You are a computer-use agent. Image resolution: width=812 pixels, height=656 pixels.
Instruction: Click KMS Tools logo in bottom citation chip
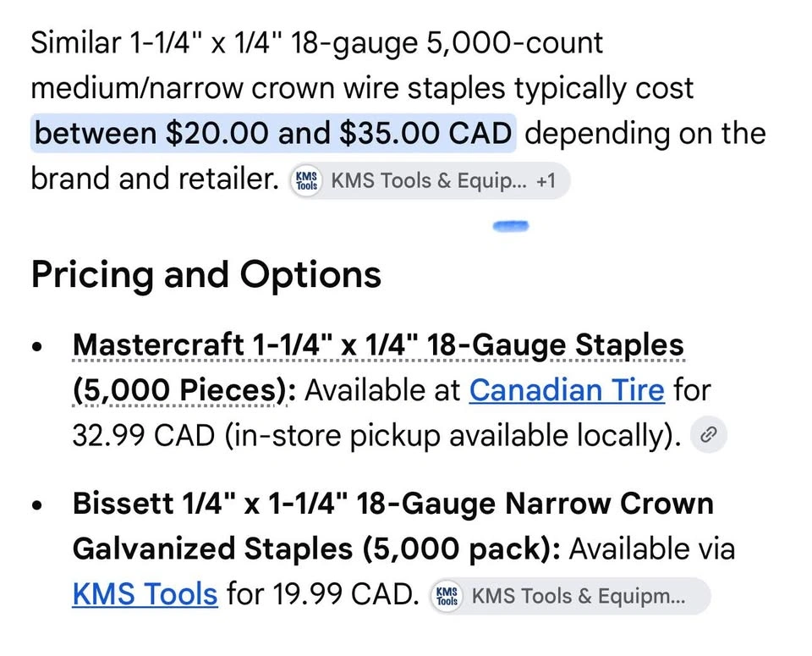pos(447,596)
